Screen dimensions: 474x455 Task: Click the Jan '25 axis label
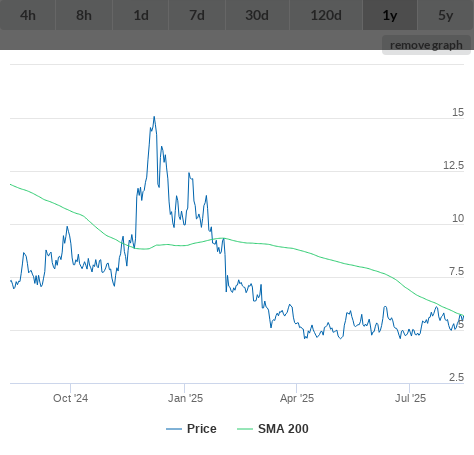pyautogui.click(x=185, y=398)
